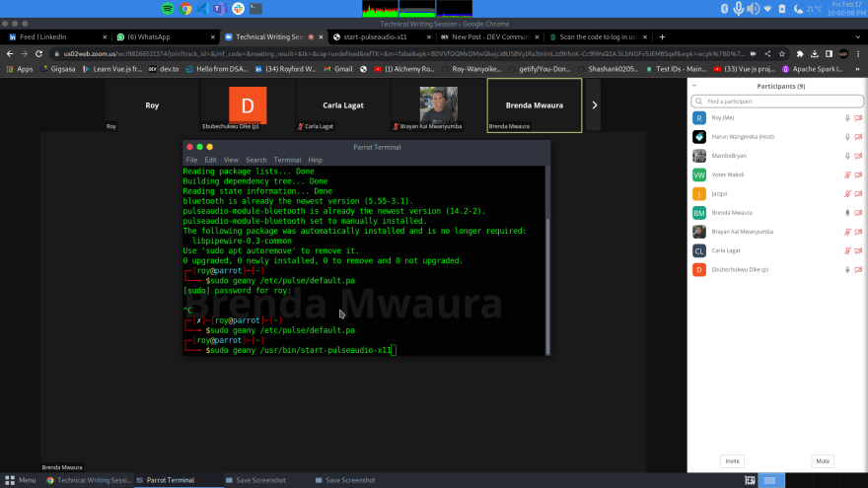Open the Wi-Fi network tray icon
Screen dimensions: 868x488
(767, 8)
